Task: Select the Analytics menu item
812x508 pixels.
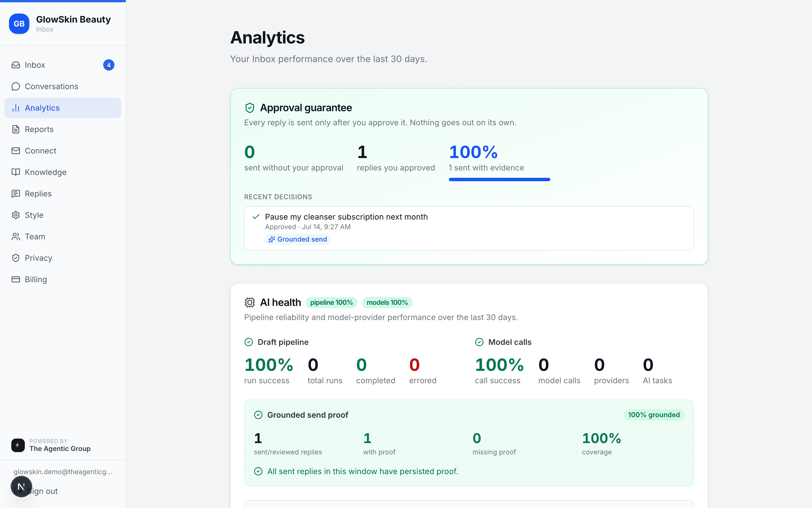Action: click(63, 108)
